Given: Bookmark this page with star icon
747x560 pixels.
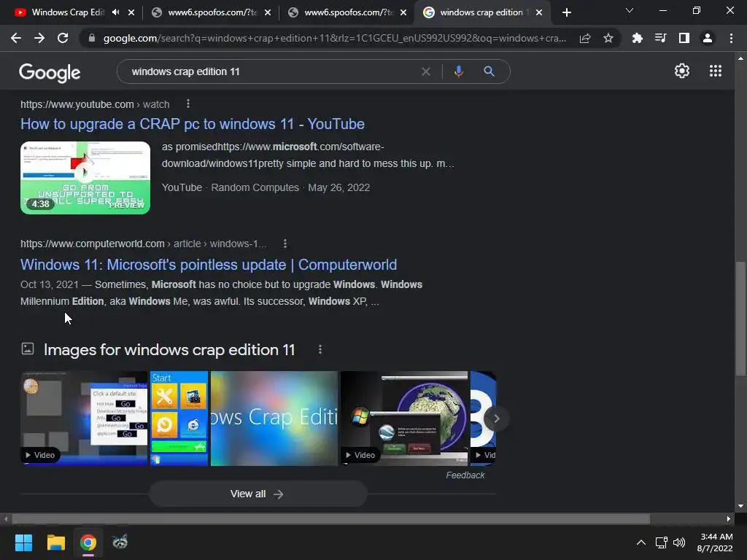Looking at the screenshot, I should pos(608,38).
